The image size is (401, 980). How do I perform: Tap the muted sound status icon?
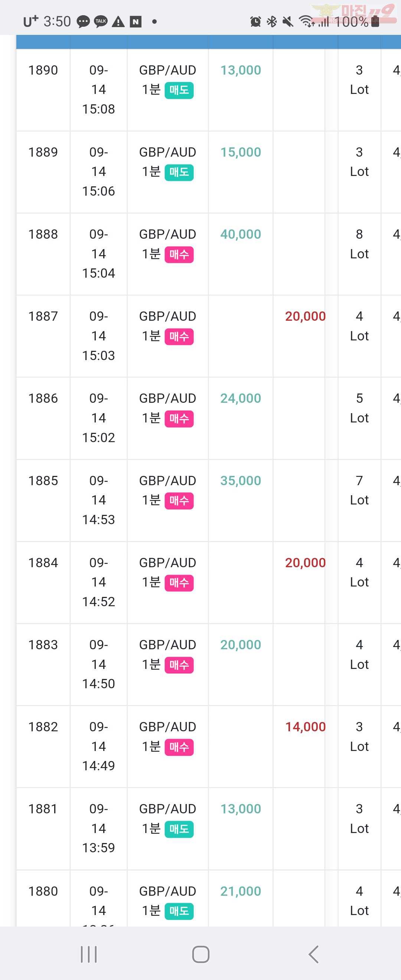tap(288, 22)
